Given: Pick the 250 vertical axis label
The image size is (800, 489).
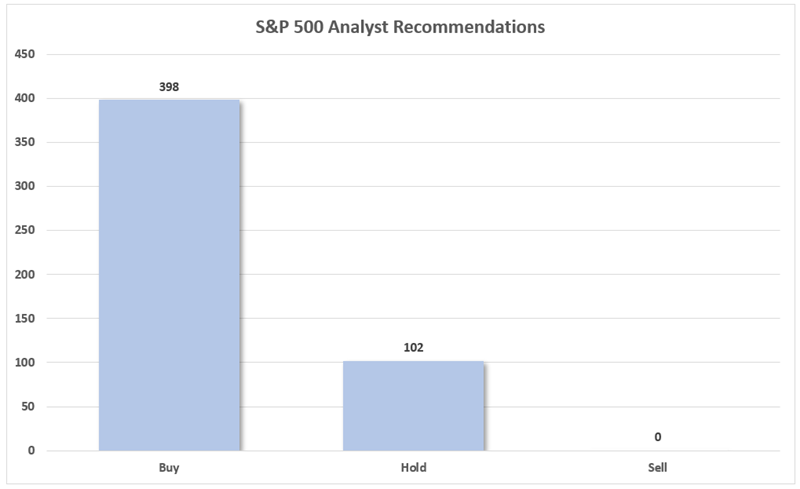Looking at the screenshot, I should click(26, 230).
